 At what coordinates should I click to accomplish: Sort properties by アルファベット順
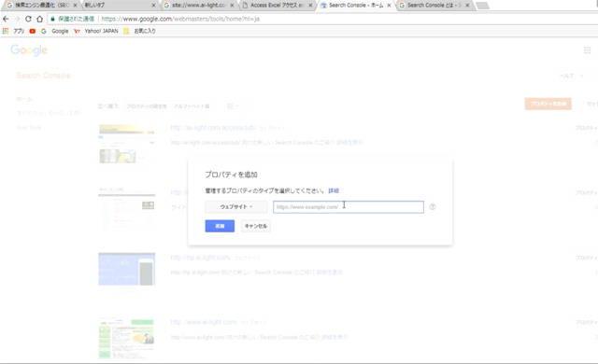tap(192, 106)
